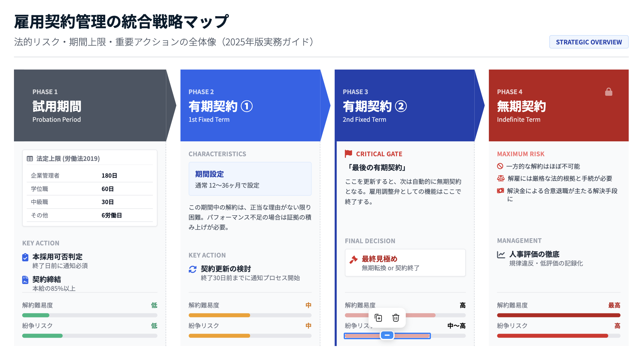The width and height of the screenshot is (644, 351).
Task: Click the dark red 解約難易度 bar in Phase 4
Action: coord(558,315)
